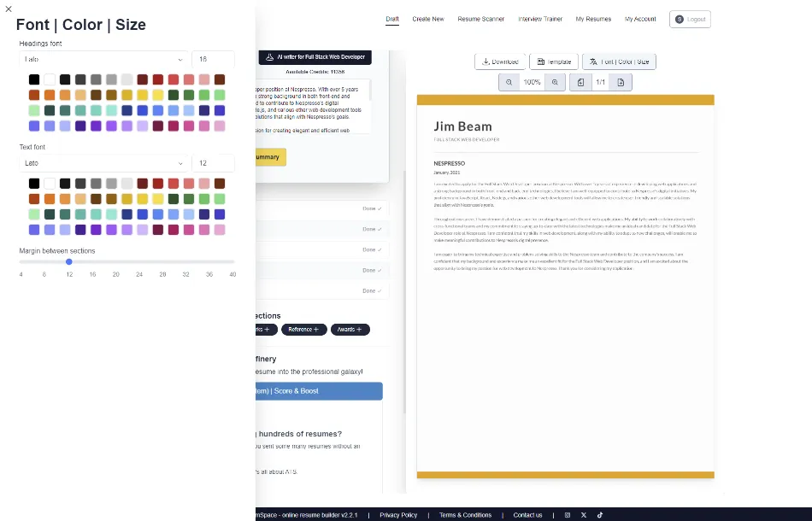Go to previous page icon

580,82
